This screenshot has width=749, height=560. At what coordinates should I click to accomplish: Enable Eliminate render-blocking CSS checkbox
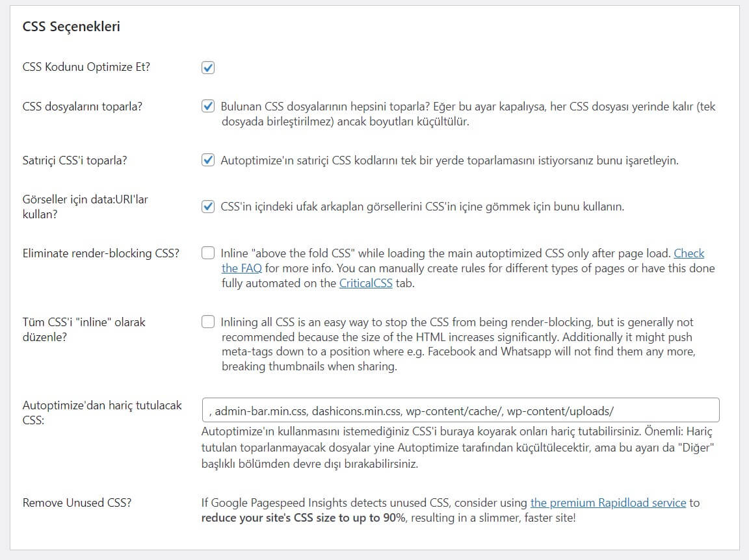(x=208, y=253)
